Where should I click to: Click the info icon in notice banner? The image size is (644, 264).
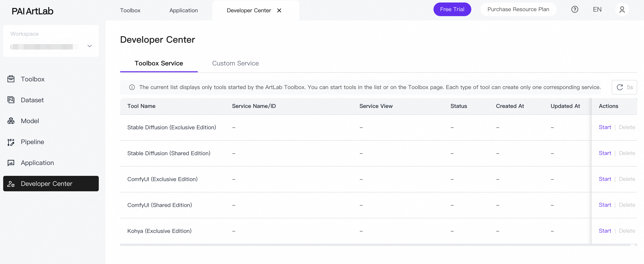(132, 87)
